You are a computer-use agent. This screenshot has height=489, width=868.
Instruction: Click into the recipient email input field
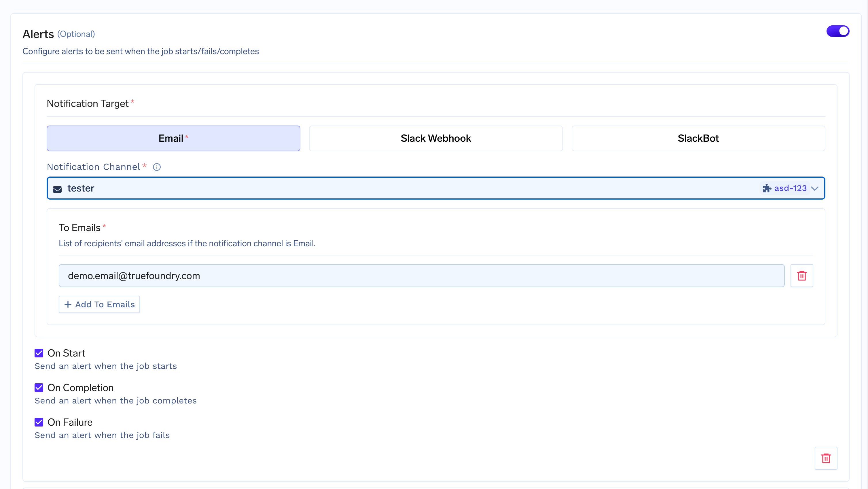(x=421, y=276)
